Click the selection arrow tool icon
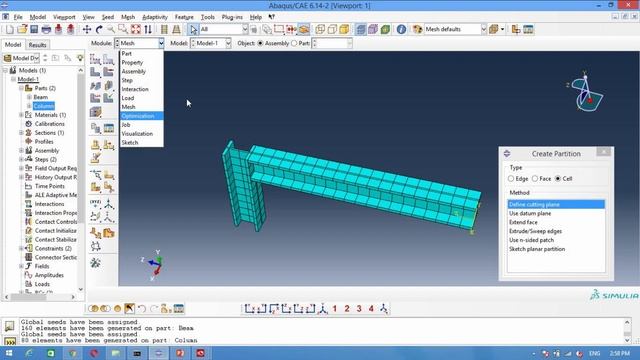Screen dimensions: 640x360 pos(193,29)
